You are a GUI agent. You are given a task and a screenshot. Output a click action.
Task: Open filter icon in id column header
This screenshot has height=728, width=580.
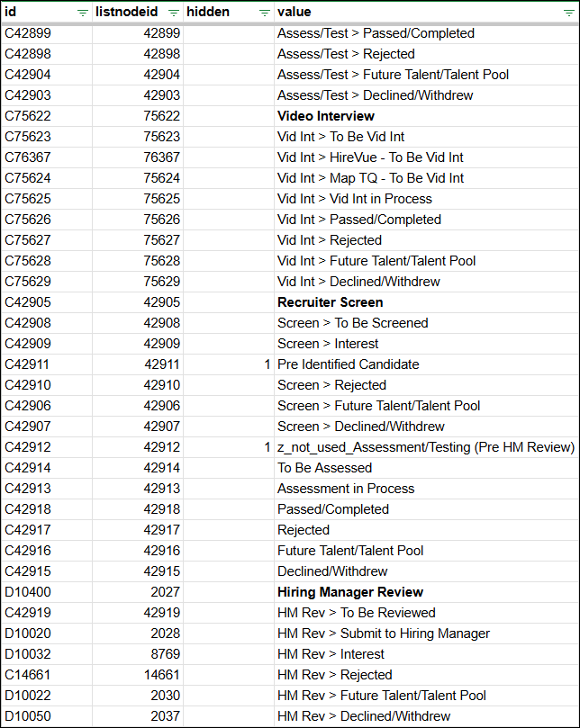pos(83,13)
